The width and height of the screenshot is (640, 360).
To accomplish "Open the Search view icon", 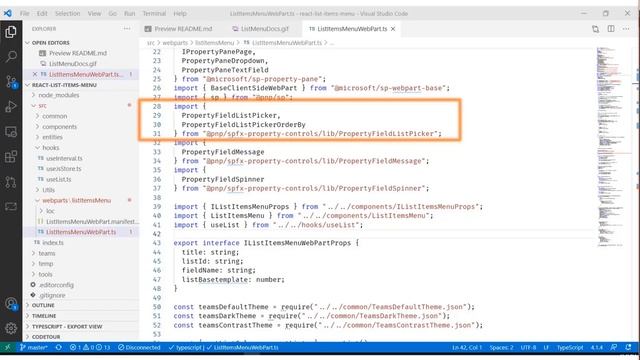I will tap(11, 56).
